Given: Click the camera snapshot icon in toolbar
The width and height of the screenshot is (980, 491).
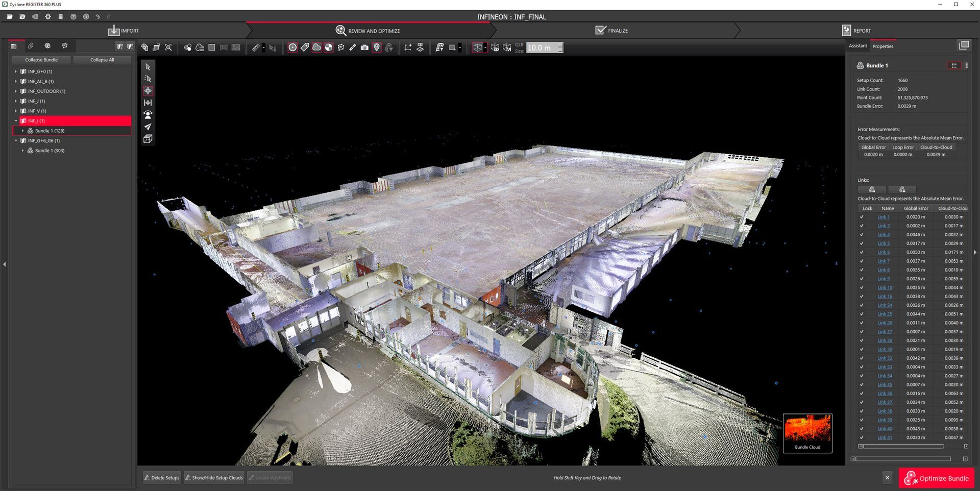Looking at the screenshot, I should 364,47.
